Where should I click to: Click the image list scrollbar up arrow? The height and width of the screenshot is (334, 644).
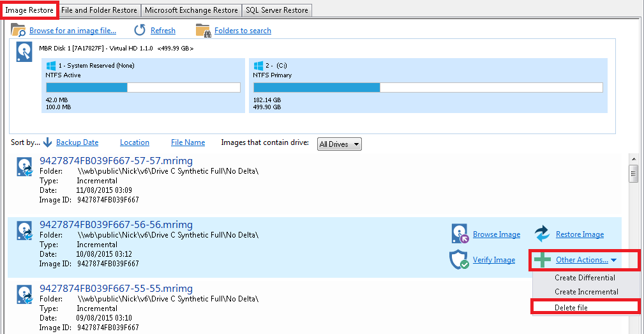[x=633, y=159]
